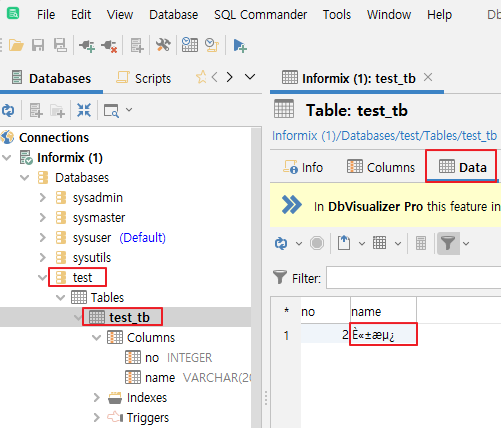Viewport: 501px width, 428px height.
Task: Expand the sysadmin database node
Action: tap(42, 198)
